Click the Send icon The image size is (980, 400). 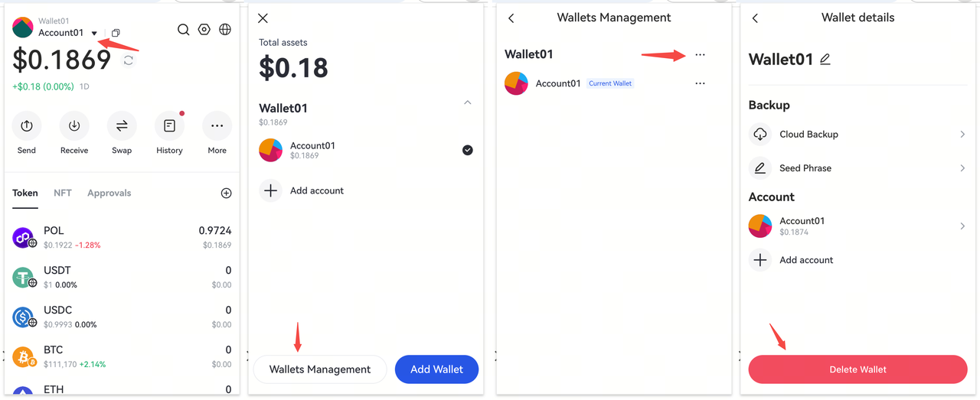click(x=27, y=126)
